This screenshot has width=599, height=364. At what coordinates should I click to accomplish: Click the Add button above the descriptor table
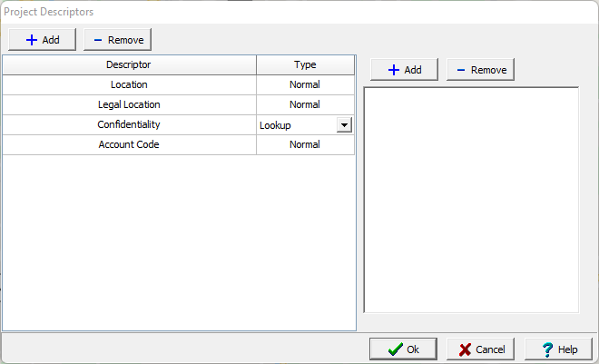pyautogui.click(x=42, y=40)
